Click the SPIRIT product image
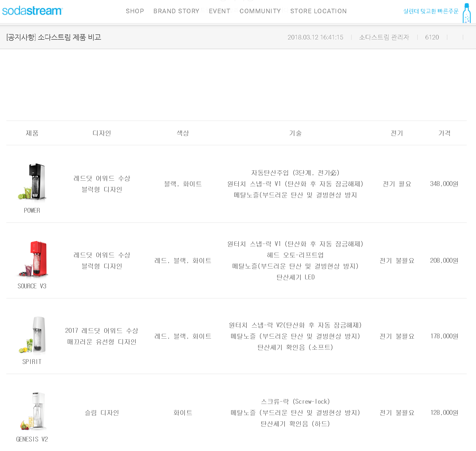476x451 pixels. pos(33,335)
